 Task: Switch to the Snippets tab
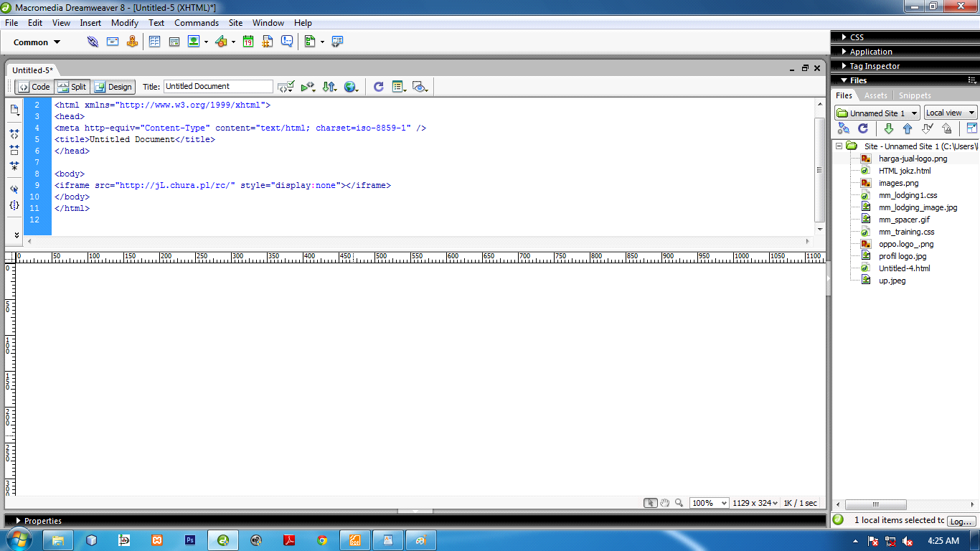pyautogui.click(x=915, y=95)
